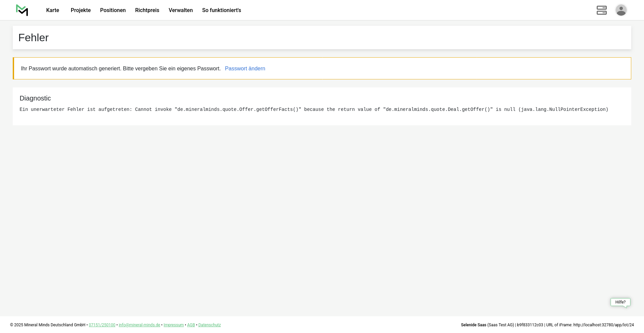Open the server stack icon in header

[x=601, y=10]
